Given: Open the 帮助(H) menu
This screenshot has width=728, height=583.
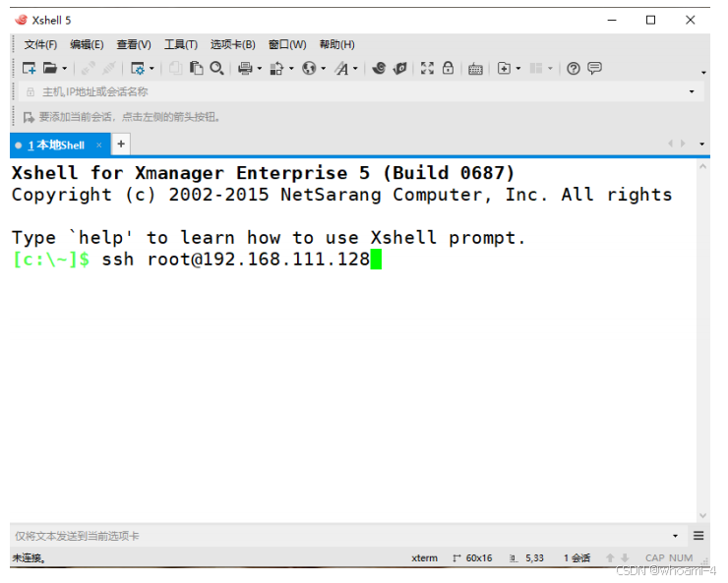Looking at the screenshot, I should [x=337, y=44].
